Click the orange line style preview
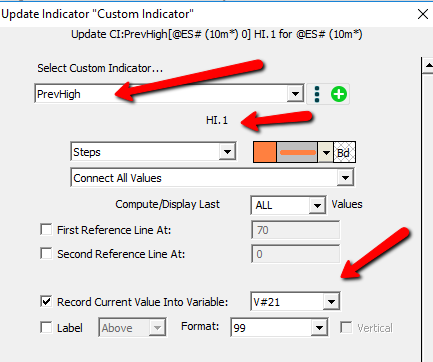The image size is (433, 362). coord(297,153)
